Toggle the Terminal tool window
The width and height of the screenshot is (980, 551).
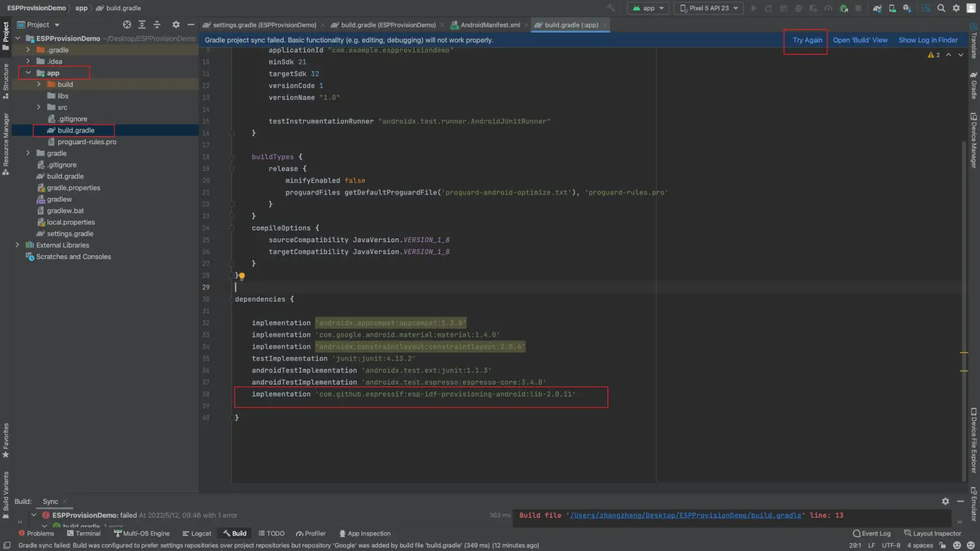83,533
